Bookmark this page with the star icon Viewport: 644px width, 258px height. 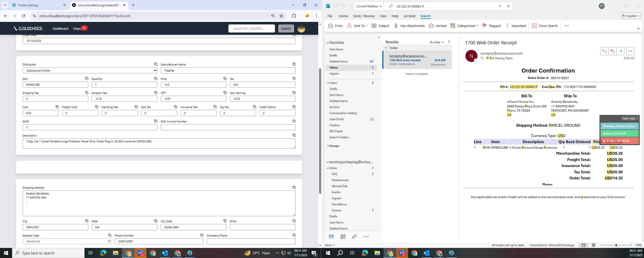[281, 16]
